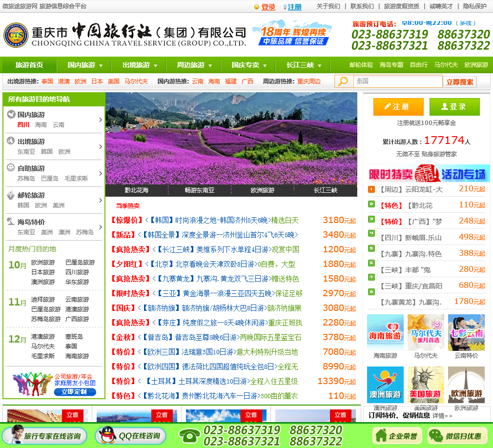Click the globe icon next to 国内旅游
The height and width of the screenshot is (448, 493).
(11, 114)
